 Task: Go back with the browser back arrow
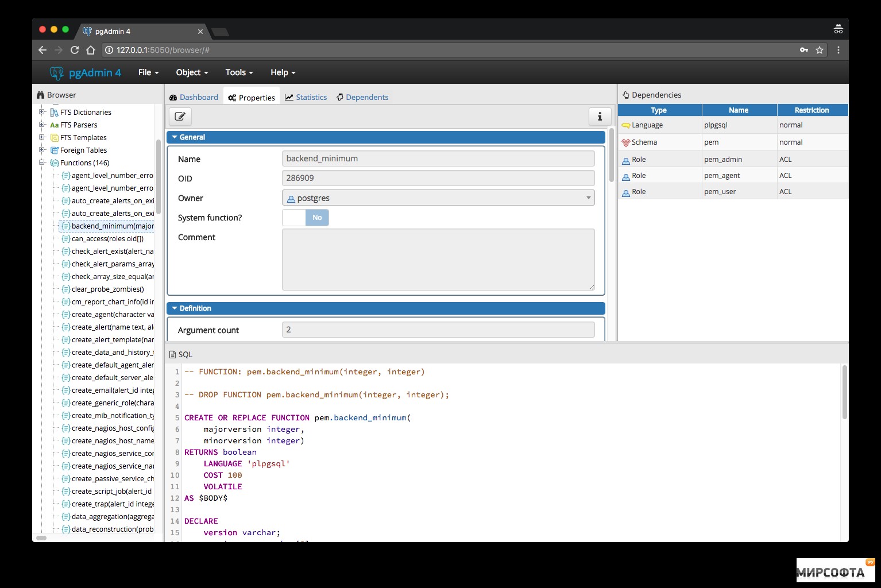(42, 50)
